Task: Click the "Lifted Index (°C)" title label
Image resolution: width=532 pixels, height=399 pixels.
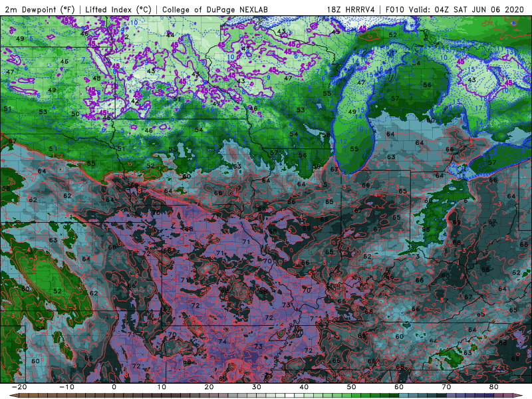Action: point(118,9)
